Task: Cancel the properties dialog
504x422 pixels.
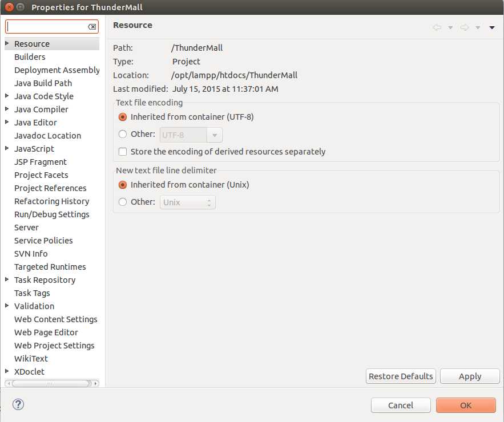Action: coord(401,405)
